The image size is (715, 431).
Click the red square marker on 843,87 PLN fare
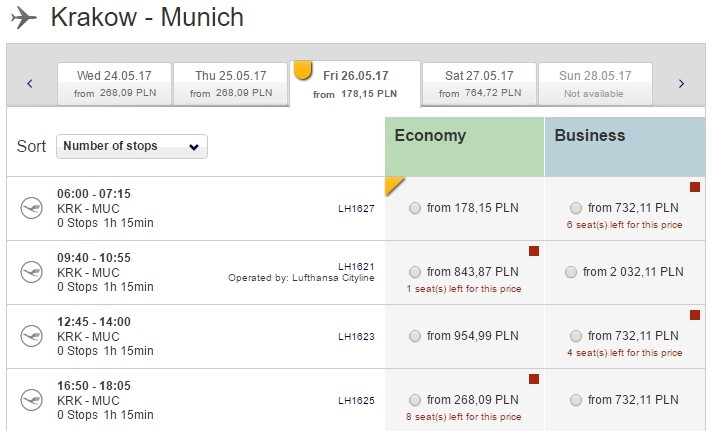click(534, 251)
